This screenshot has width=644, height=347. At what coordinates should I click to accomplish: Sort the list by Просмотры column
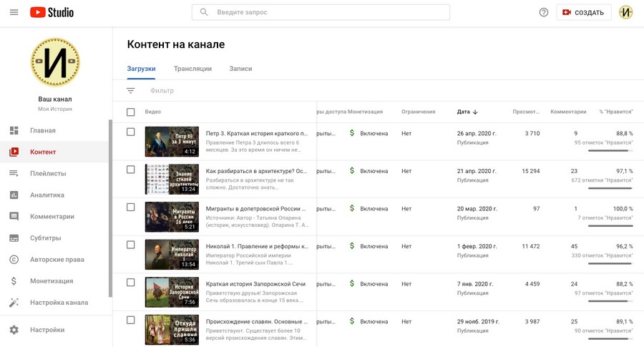pyautogui.click(x=526, y=112)
